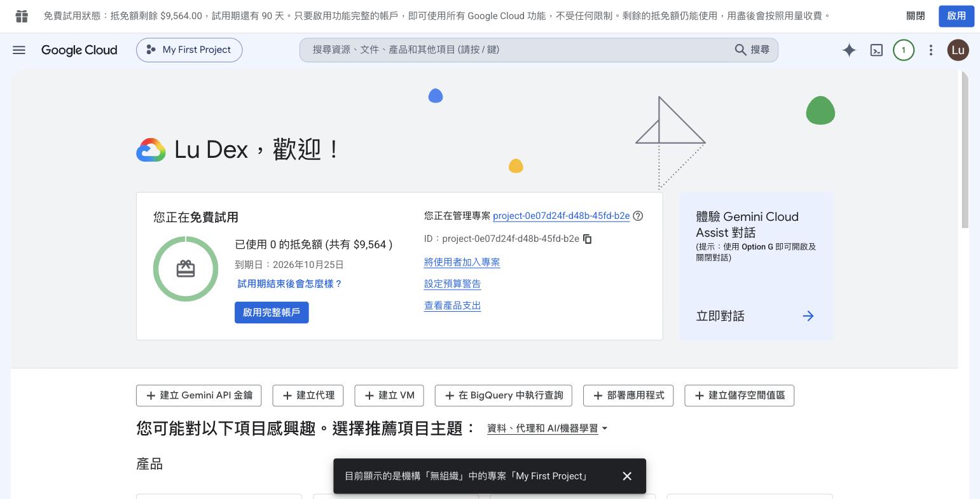Click the help question mark beside project

tap(638, 216)
